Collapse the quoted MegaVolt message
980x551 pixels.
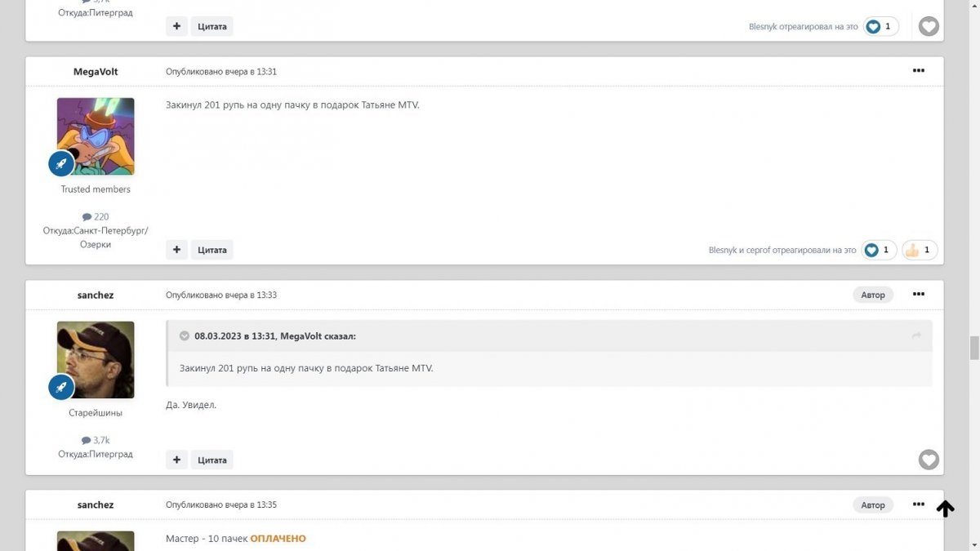point(185,335)
